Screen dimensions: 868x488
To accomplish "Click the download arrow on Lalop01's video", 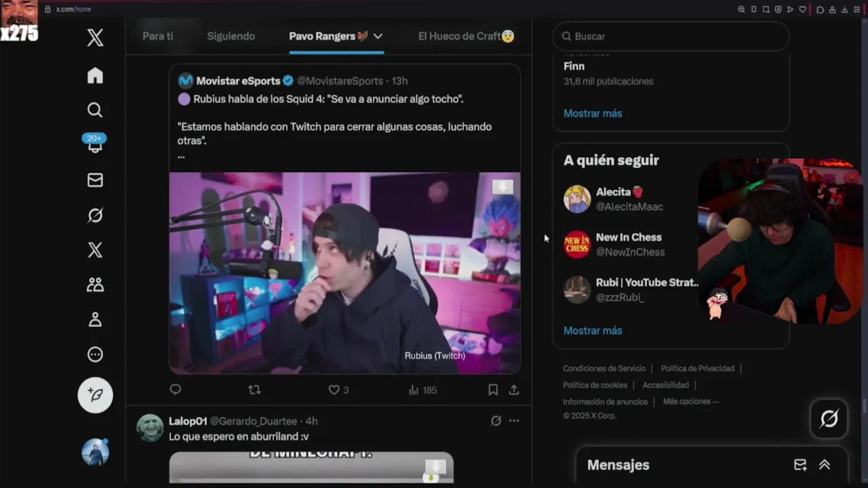I will pos(435,466).
